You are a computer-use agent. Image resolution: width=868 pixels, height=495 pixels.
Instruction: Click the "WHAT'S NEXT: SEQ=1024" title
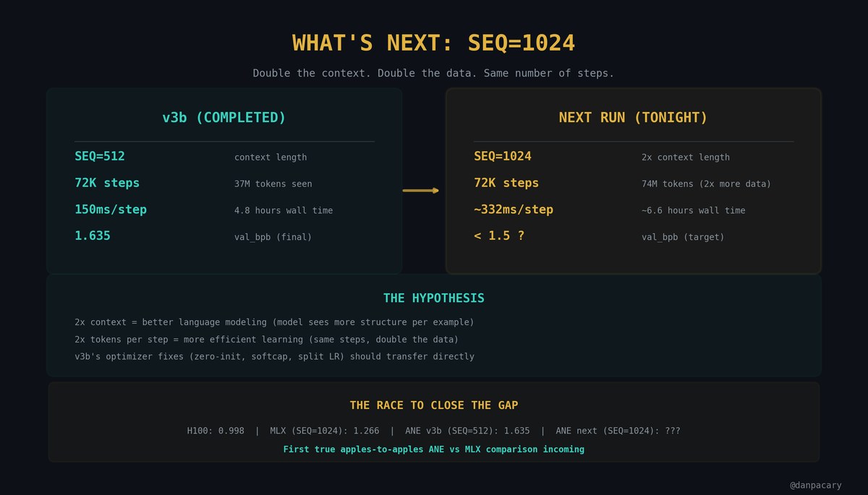pos(433,43)
